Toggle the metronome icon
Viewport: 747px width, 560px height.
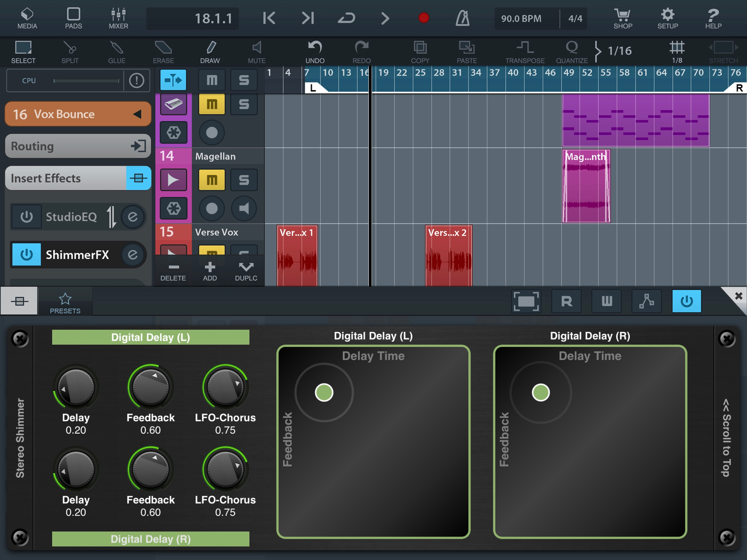point(462,18)
